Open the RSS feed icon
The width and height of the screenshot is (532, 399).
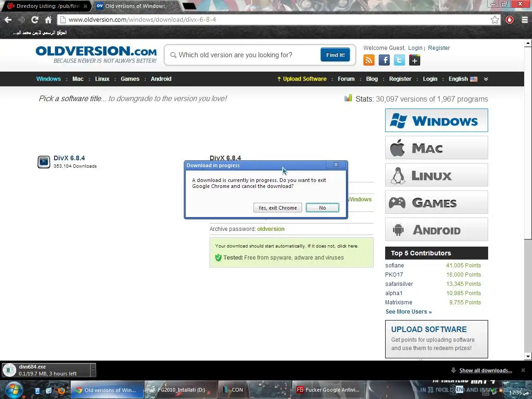pos(369,60)
